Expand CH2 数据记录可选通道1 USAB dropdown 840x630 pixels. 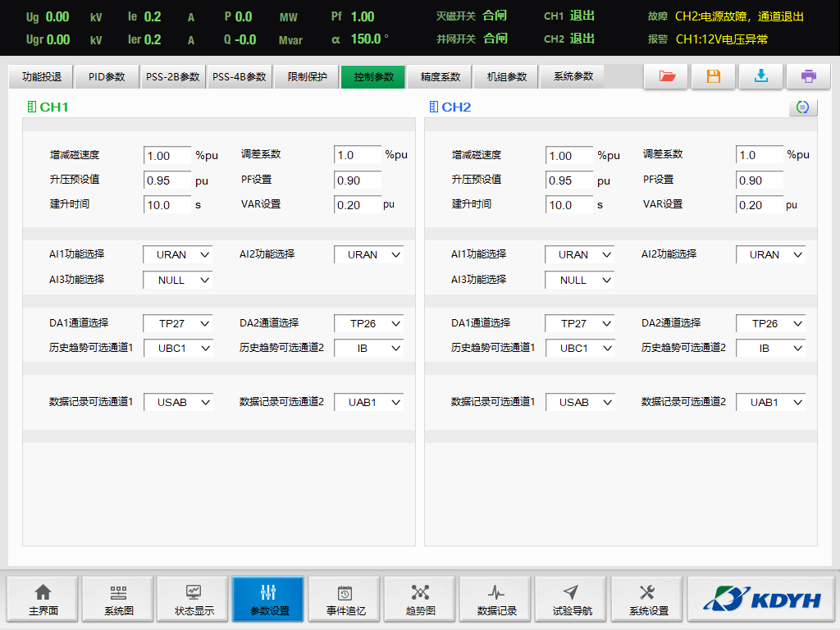[580, 403]
